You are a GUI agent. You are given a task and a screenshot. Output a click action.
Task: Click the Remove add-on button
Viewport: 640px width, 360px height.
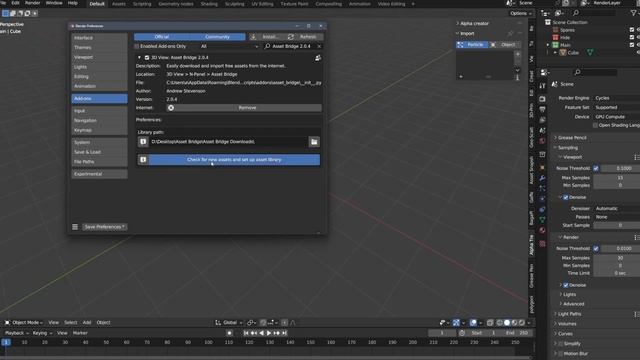click(x=244, y=108)
